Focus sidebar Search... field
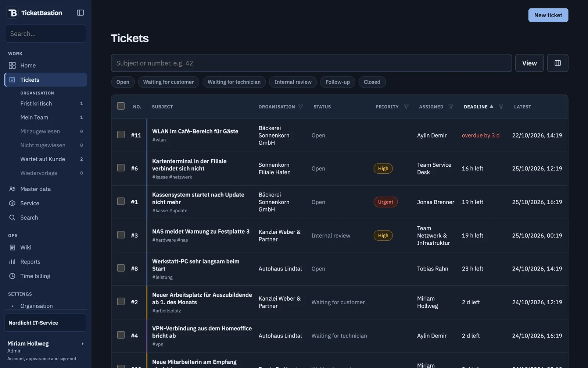This screenshot has width=588, height=368. click(46, 33)
